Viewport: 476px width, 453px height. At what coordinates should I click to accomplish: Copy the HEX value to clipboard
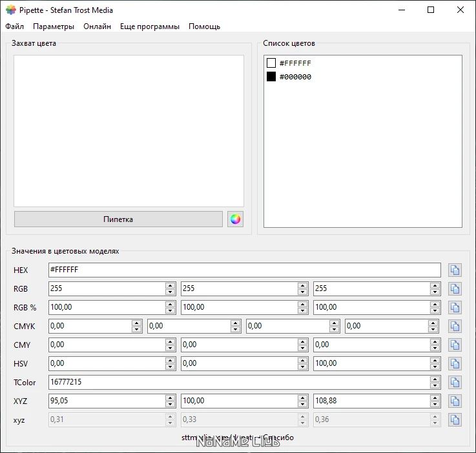click(x=455, y=270)
